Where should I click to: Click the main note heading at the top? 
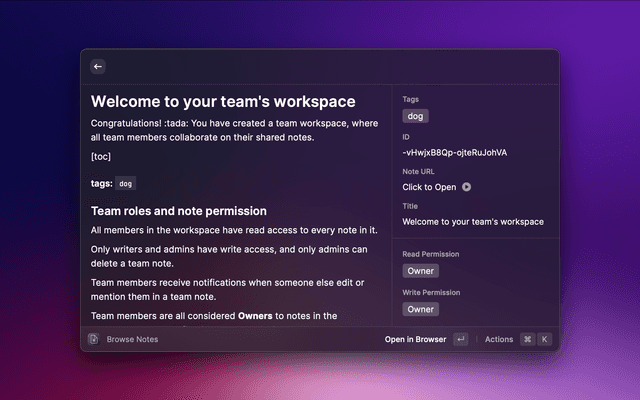coord(223,101)
